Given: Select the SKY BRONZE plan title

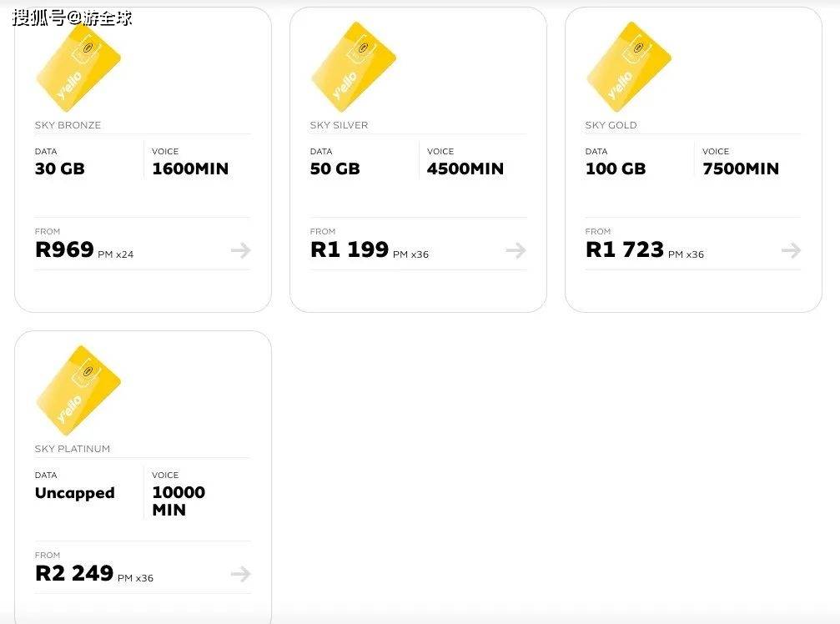Looking at the screenshot, I should click(68, 125).
